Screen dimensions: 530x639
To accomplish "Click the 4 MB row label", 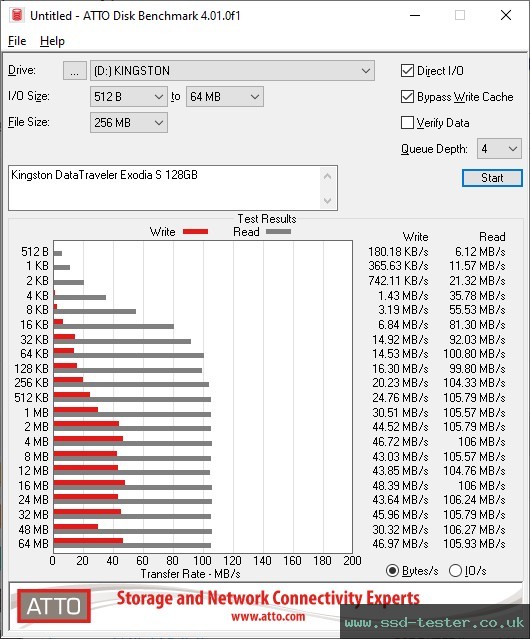I will click(36, 442).
